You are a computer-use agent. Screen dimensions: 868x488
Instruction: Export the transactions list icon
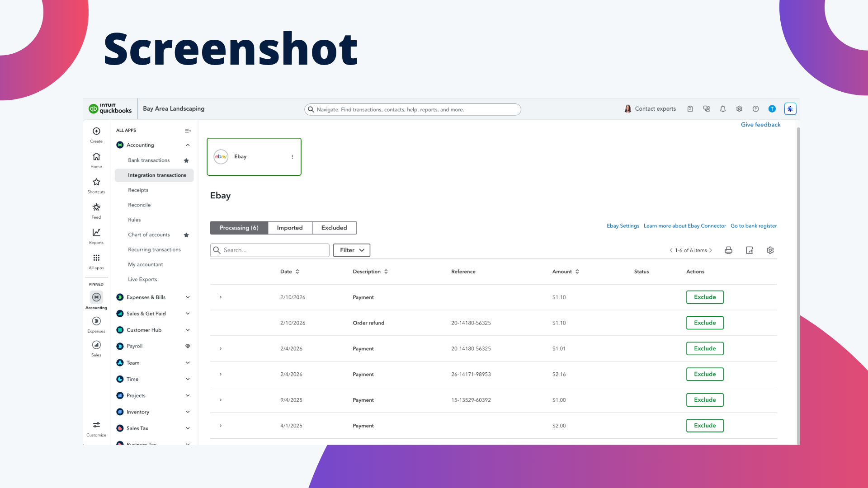(749, 250)
